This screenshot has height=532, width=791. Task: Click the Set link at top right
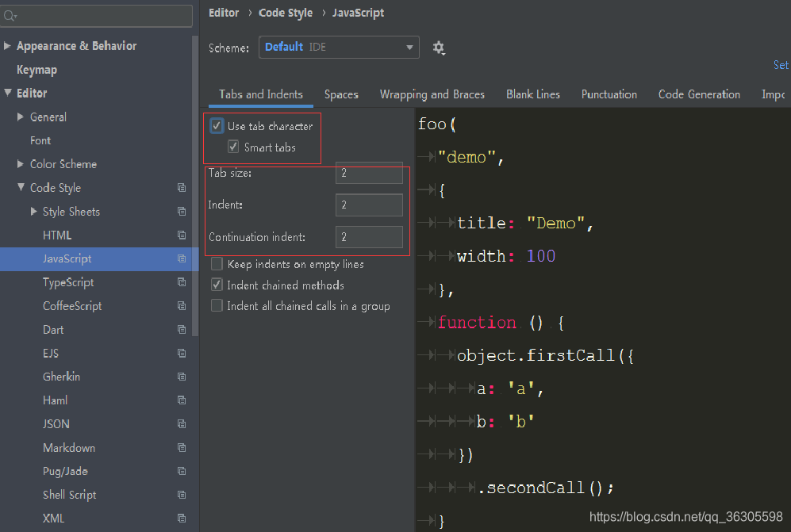click(x=781, y=65)
